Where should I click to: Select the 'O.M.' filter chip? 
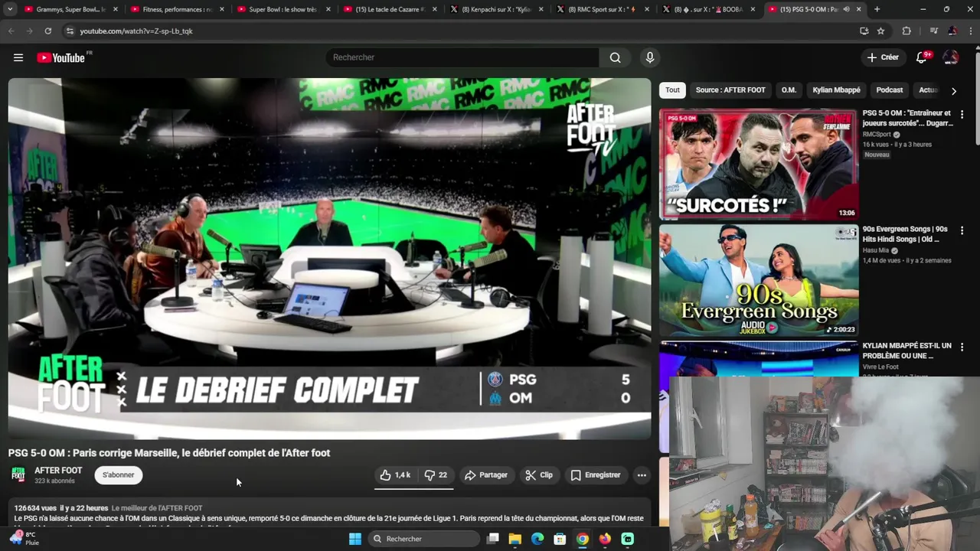pos(789,90)
